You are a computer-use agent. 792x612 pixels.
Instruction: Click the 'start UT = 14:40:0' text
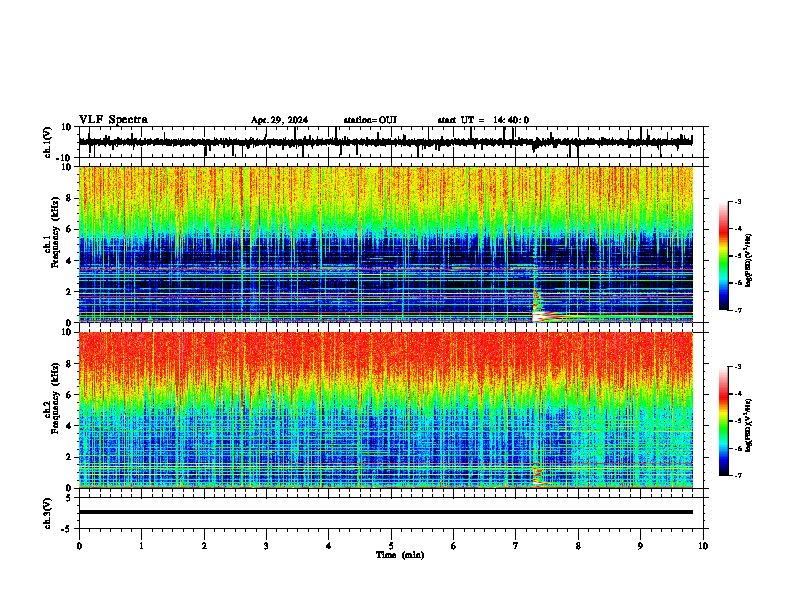[x=483, y=120]
